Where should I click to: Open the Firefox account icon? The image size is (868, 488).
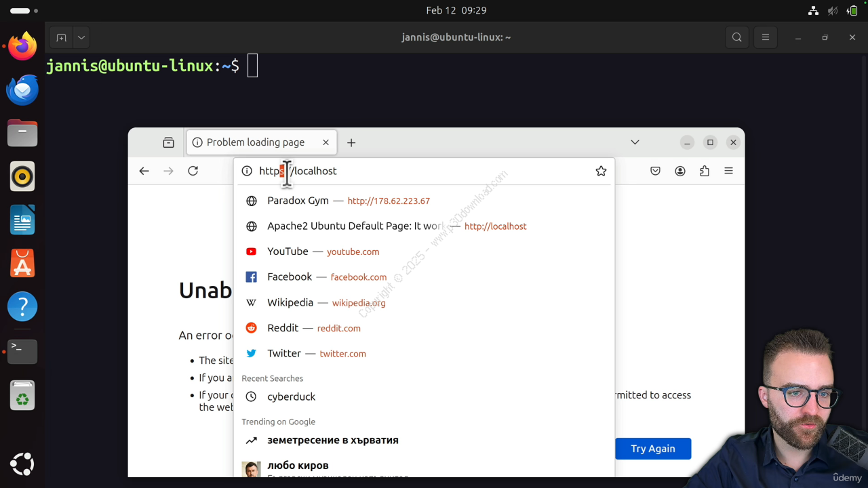click(680, 171)
